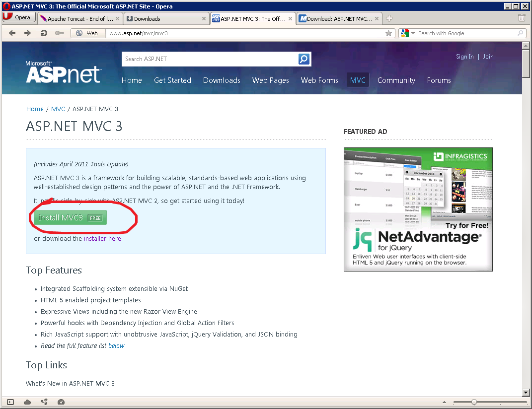Close the ASP.NET MVC 3 tab
Screen dimensions: 532x409
pyautogui.click(x=290, y=19)
